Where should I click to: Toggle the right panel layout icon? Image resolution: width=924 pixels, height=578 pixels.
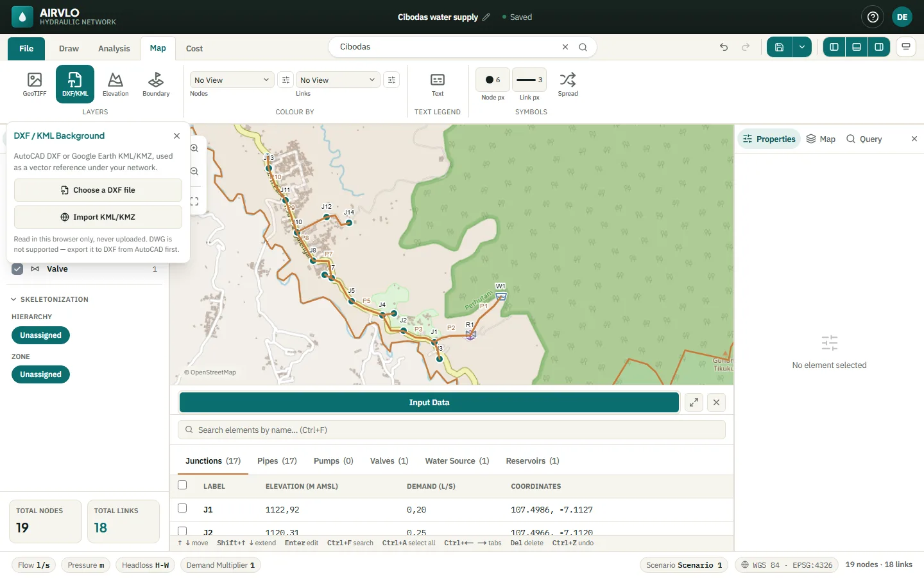(879, 47)
